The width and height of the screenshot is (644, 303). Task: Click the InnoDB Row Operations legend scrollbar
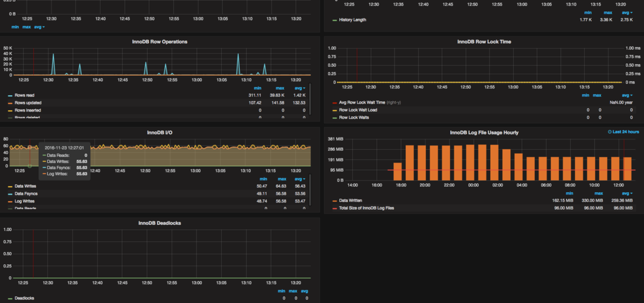[310, 98]
